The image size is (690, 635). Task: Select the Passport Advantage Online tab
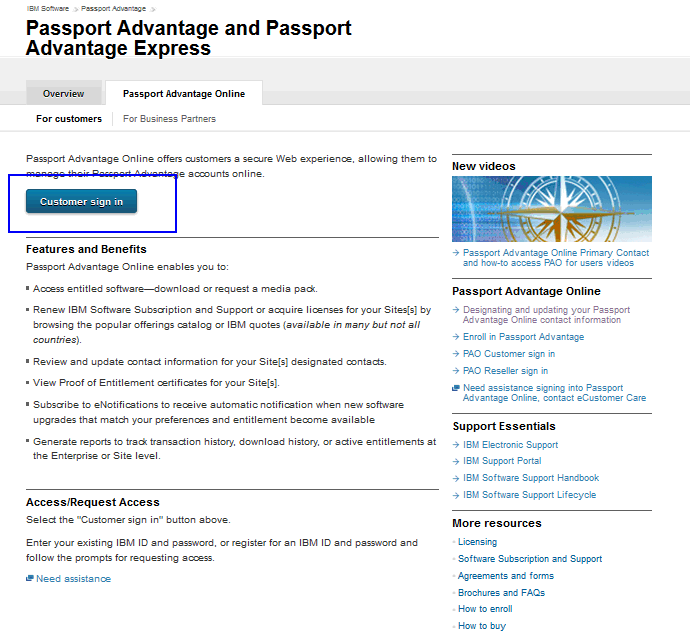[184, 93]
